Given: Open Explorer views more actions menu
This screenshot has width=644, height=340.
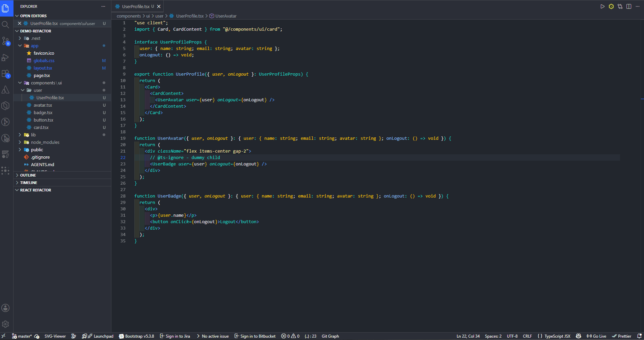Looking at the screenshot, I should tap(103, 6).
